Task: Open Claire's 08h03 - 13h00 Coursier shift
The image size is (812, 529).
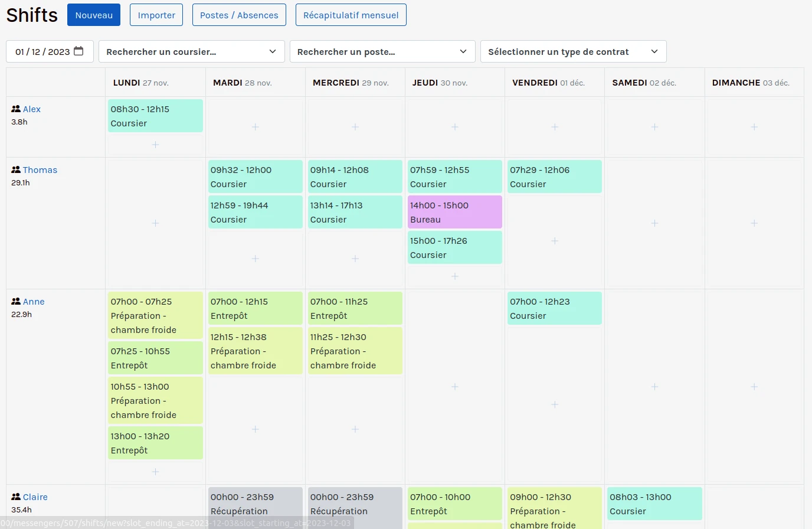Action: (x=654, y=504)
